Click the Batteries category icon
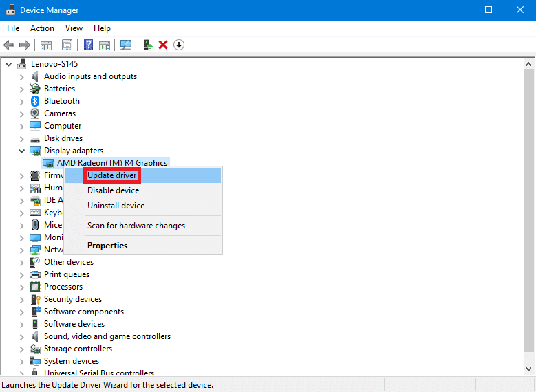Image resolution: width=536 pixels, height=392 pixels. [x=35, y=89]
